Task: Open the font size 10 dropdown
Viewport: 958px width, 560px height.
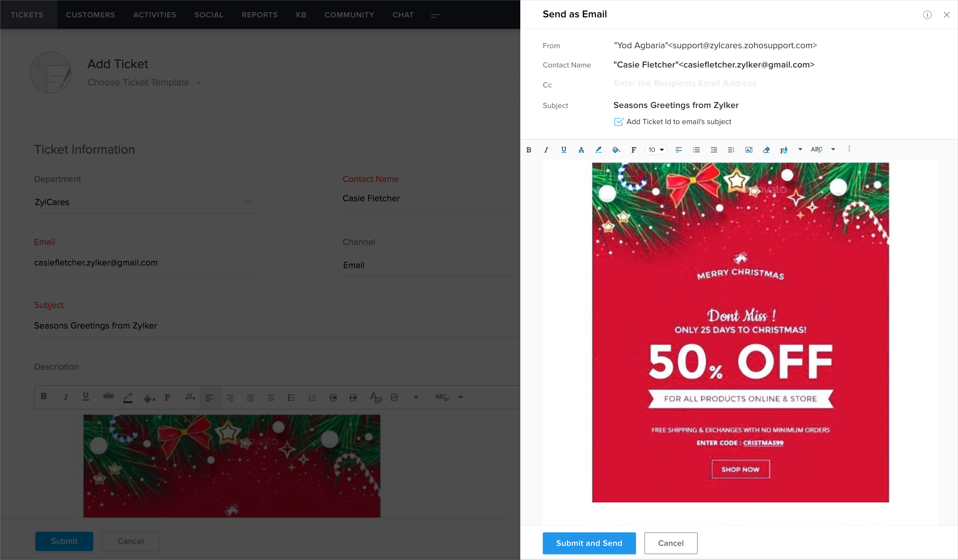Action: point(656,150)
